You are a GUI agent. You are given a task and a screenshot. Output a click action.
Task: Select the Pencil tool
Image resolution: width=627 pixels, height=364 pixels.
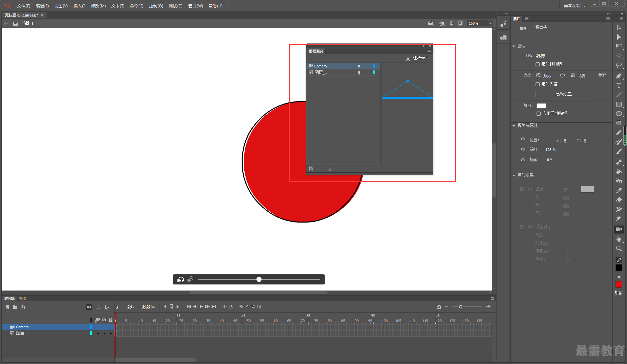click(619, 132)
